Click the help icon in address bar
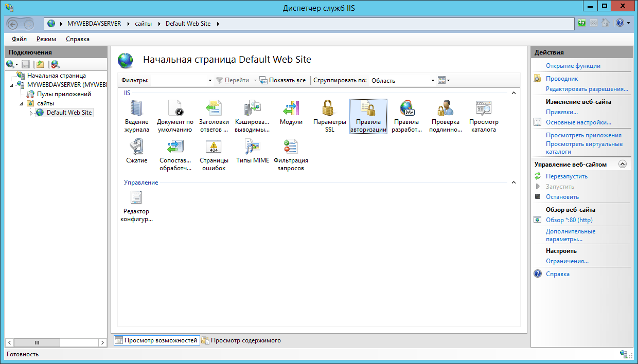The height and width of the screenshot is (364, 638). pyautogui.click(x=620, y=23)
